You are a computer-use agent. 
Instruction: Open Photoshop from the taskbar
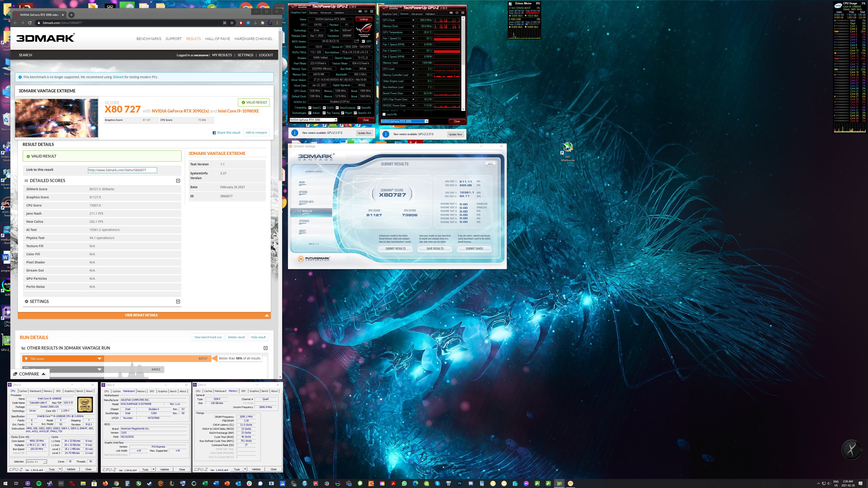pos(460,483)
